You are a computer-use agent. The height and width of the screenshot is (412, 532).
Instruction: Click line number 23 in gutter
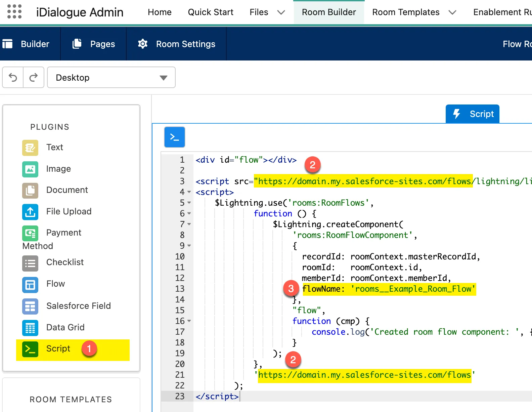point(180,397)
